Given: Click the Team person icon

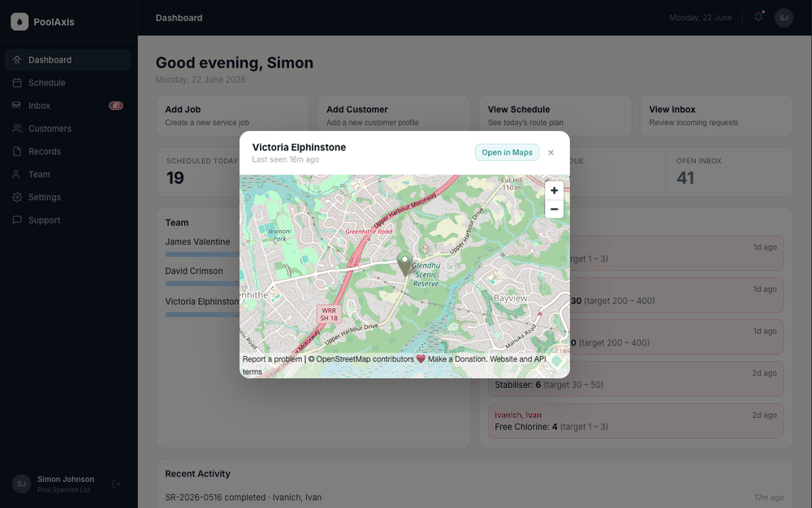Looking at the screenshot, I should point(17,174).
